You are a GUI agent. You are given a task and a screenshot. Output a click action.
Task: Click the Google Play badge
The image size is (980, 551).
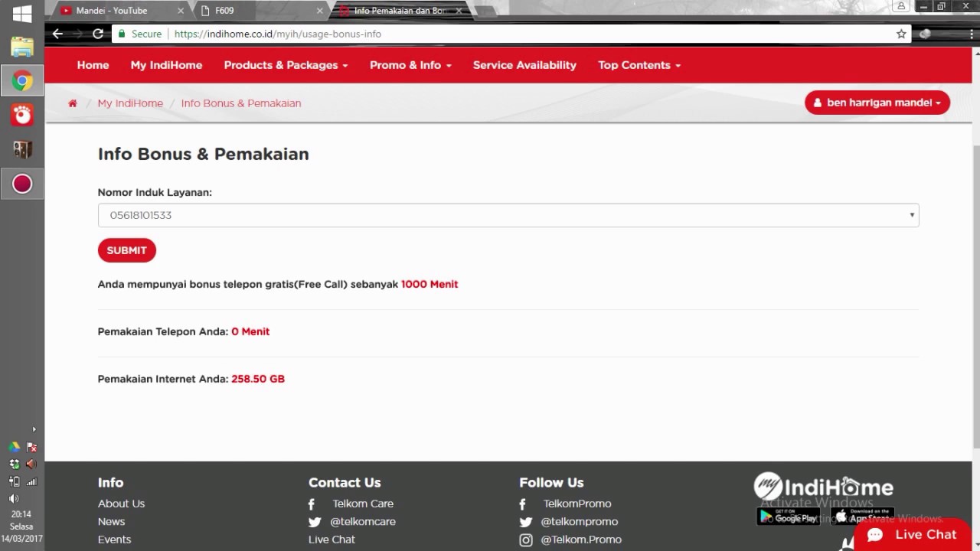coord(789,517)
